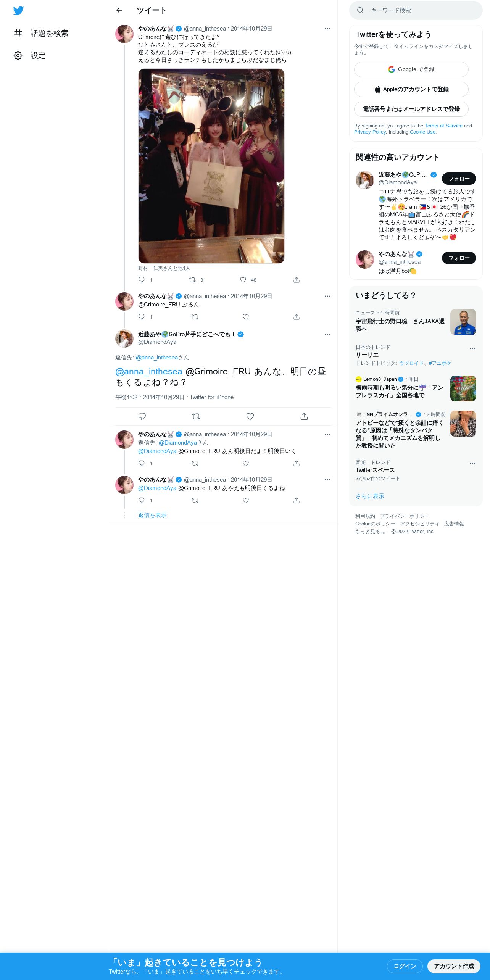The height and width of the screenshot is (980, 490).
Task: Share the main DiamondAya tweet
Action: (x=304, y=416)
